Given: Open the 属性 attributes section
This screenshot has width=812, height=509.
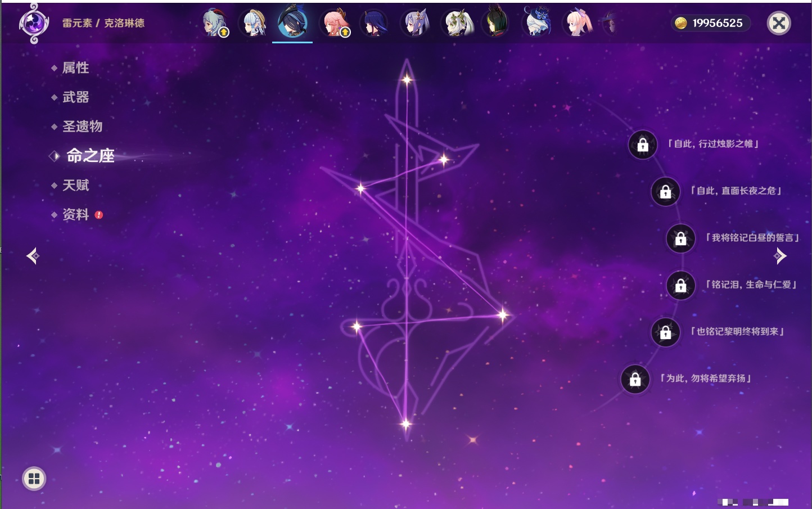Looking at the screenshot, I should pos(75,68).
